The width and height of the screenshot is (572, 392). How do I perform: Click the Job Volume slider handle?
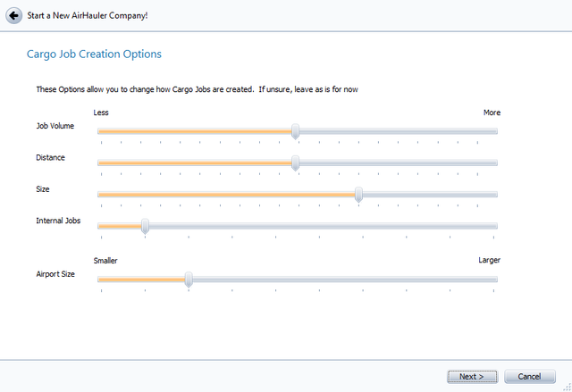pyautogui.click(x=296, y=131)
